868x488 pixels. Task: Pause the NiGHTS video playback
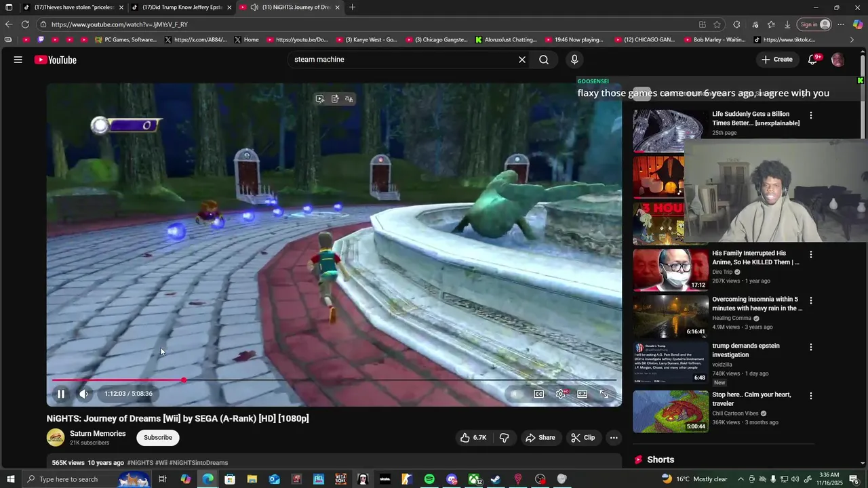pyautogui.click(x=61, y=394)
